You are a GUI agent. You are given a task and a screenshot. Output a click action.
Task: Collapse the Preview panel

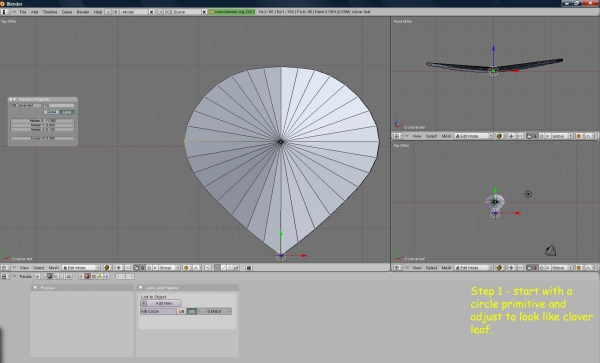pos(36,288)
